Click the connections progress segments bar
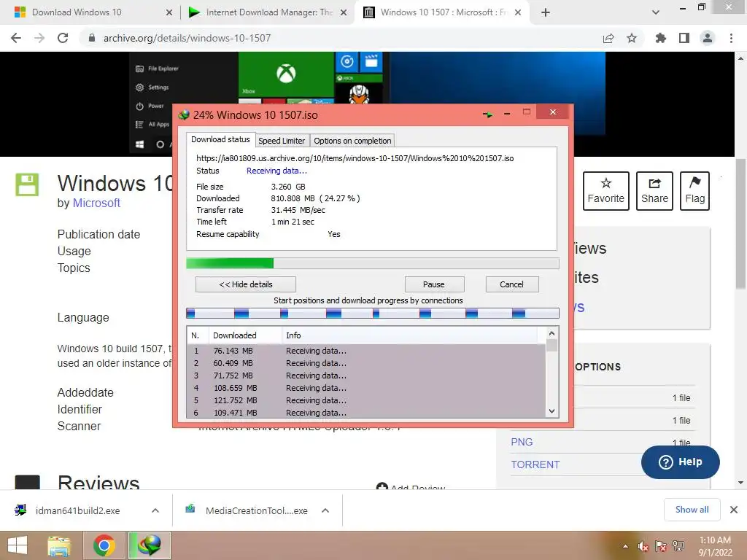Screen dimensions: 747x560 pos(373,313)
